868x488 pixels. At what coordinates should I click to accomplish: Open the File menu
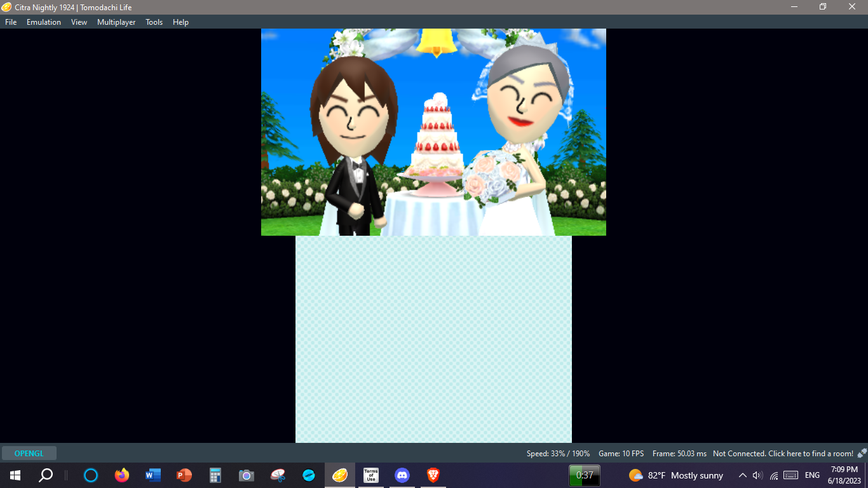tap(11, 22)
